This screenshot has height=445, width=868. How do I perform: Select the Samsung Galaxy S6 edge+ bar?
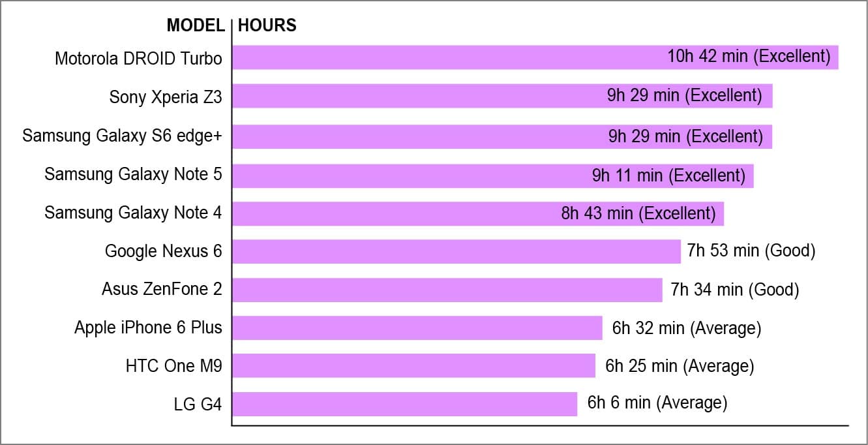[x=417, y=136]
